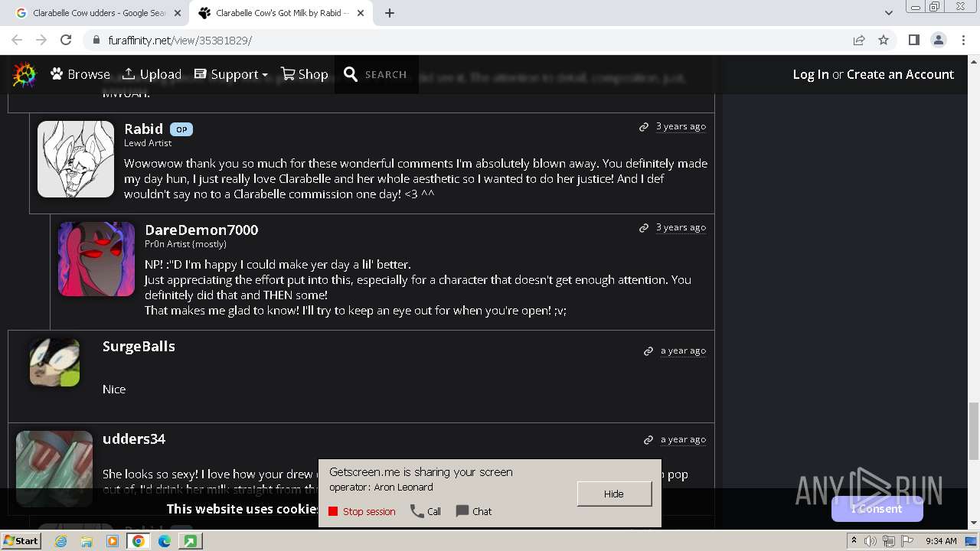Open Chrome profile icon
Image resolution: width=980 pixels, height=551 pixels.
(938, 40)
